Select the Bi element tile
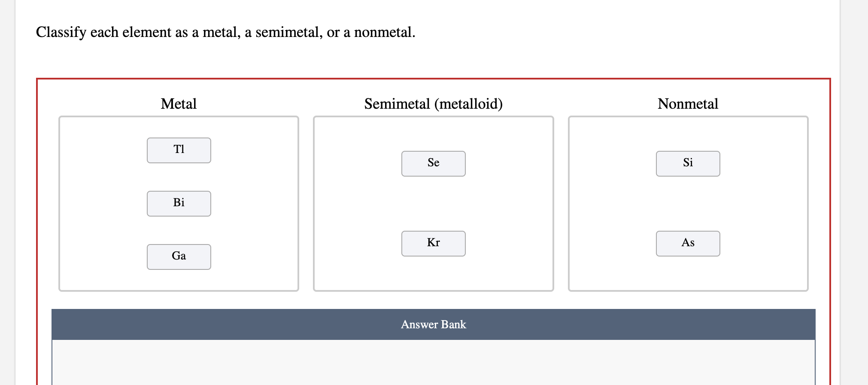This screenshot has height=385, width=868. [x=179, y=203]
